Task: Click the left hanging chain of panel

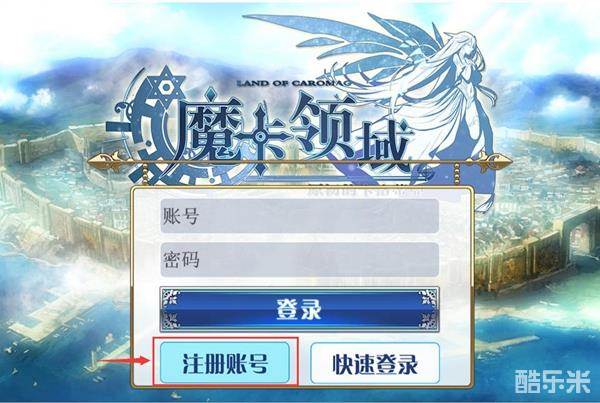Action: (x=145, y=174)
